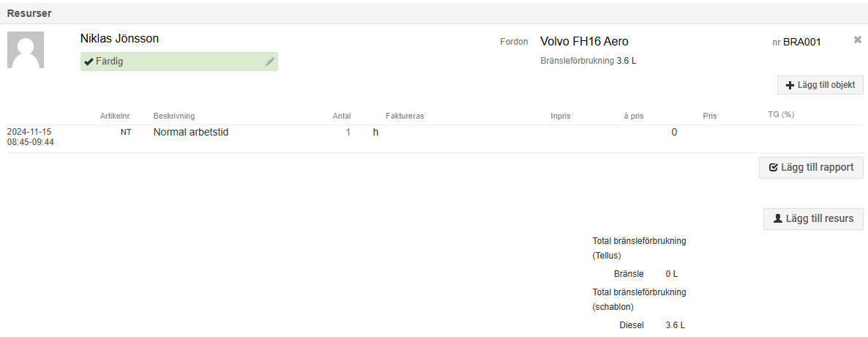
Task: Click the Volvo FH16 Aero vehicle name
Action: click(584, 41)
